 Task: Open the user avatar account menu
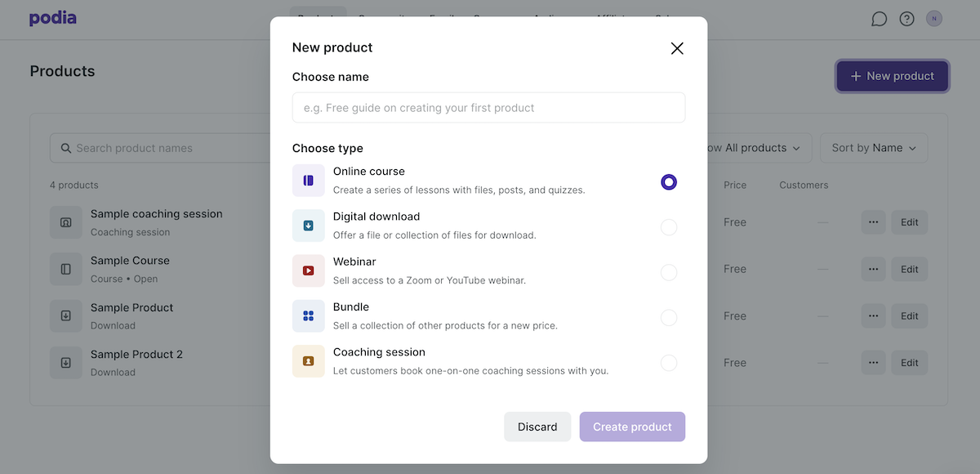(x=934, y=19)
